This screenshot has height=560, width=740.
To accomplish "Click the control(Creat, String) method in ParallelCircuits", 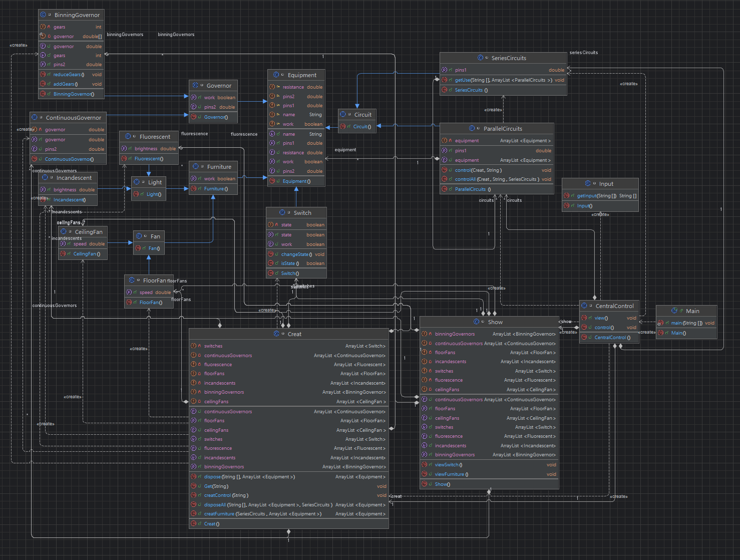I will [497, 170].
